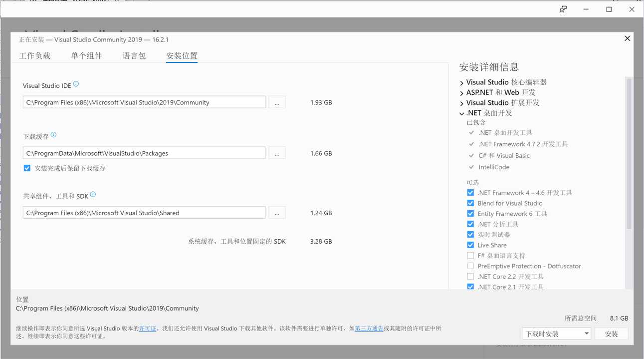Viewport: 644px width, 359px height.
Task: Enable F# 桌面语言支持 checkbox
Action: tap(470, 256)
